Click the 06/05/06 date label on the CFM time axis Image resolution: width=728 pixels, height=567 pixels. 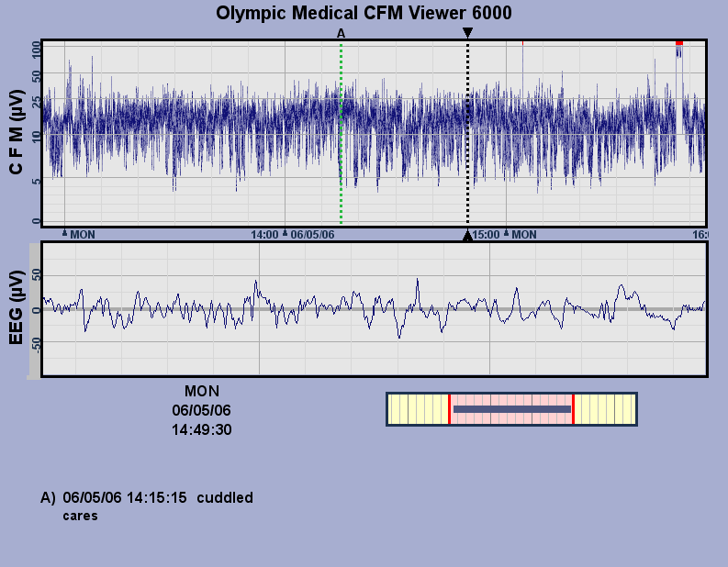pyautogui.click(x=312, y=234)
